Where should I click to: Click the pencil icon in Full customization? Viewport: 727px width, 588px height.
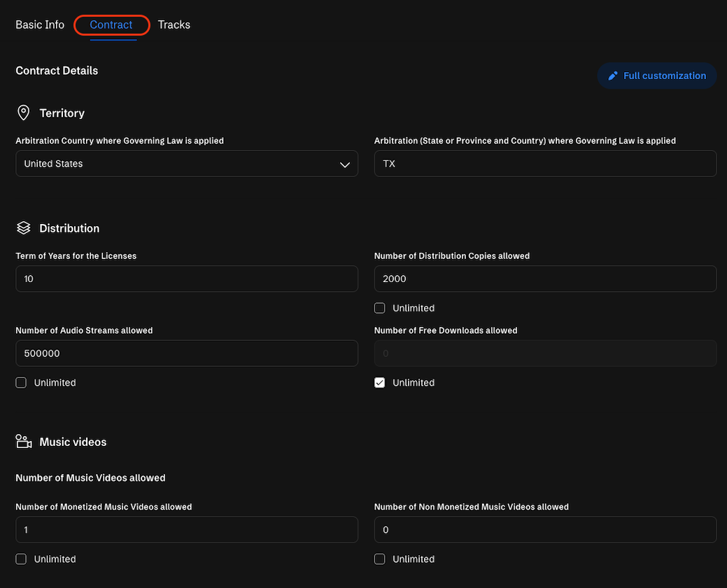click(x=613, y=76)
